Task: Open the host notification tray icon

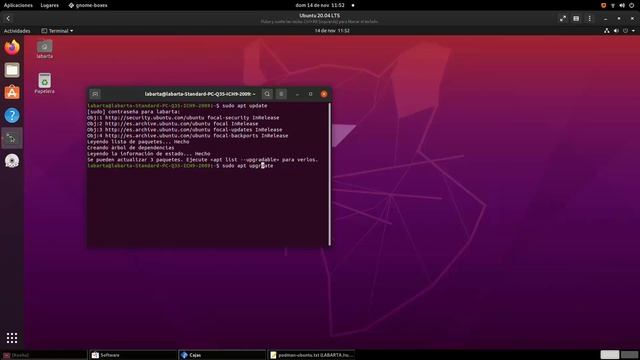Action: [x=603, y=5]
